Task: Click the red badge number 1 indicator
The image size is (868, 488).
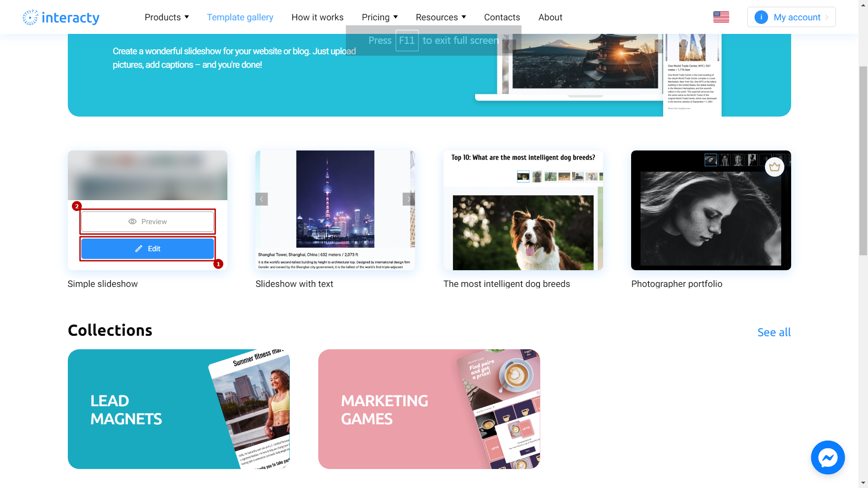Action: tap(218, 263)
